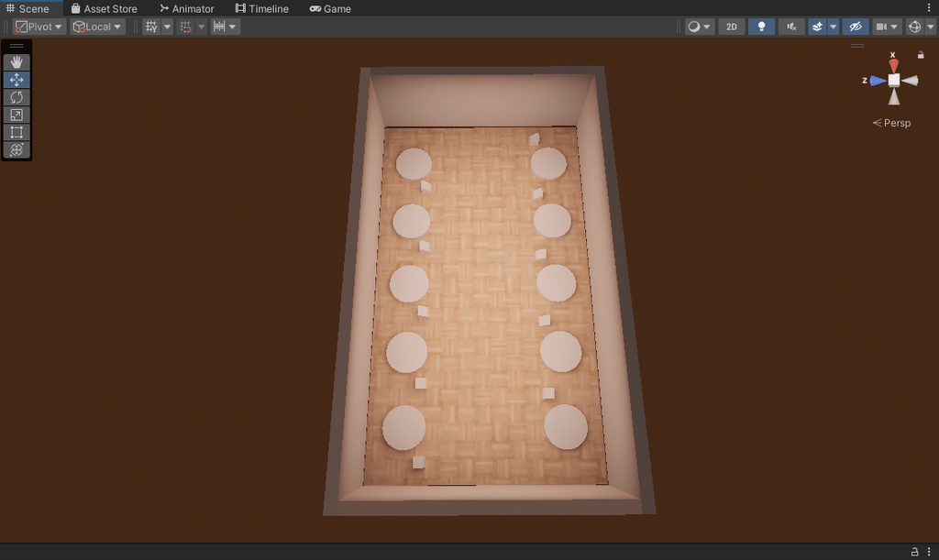The image size is (939, 560).
Task: Open the Local coordinates dropdown
Action: tap(96, 26)
